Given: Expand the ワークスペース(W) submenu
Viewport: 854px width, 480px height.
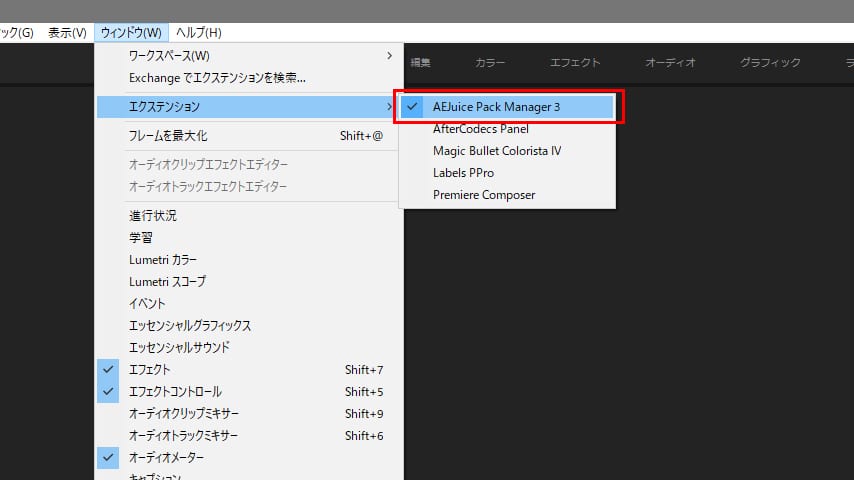Looking at the screenshot, I should [248, 56].
